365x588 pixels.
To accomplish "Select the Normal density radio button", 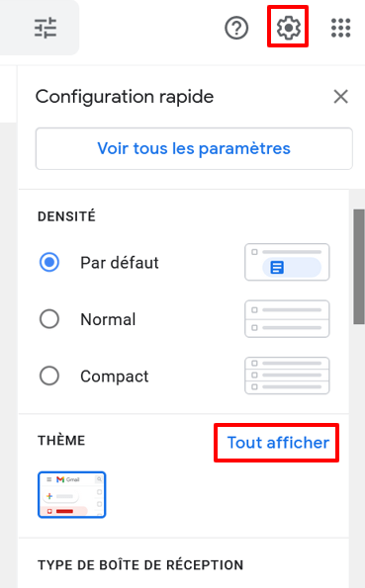I will coord(49,319).
